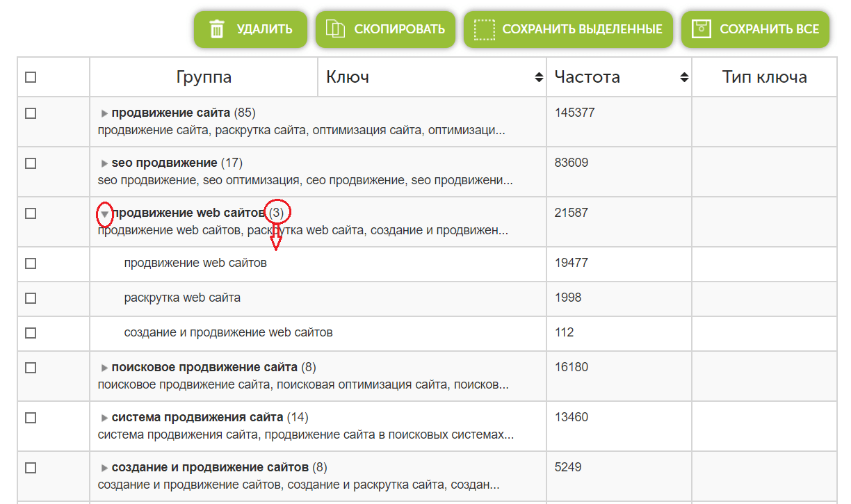Viewport: 851px width, 504px height.
Task: Expand the seo продвижение (17) group
Action: pos(104,163)
